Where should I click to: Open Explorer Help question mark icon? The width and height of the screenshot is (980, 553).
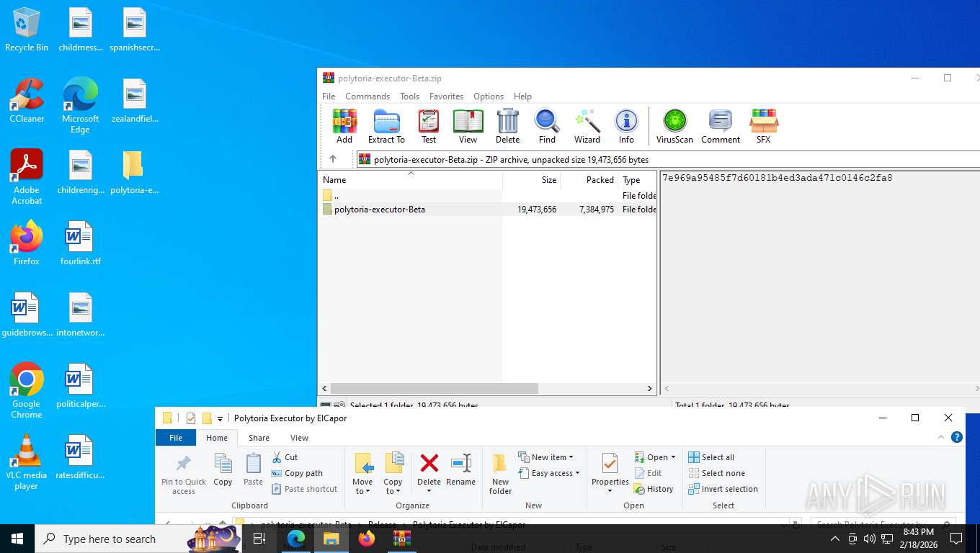pyautogui.click(x=957, y=437)
